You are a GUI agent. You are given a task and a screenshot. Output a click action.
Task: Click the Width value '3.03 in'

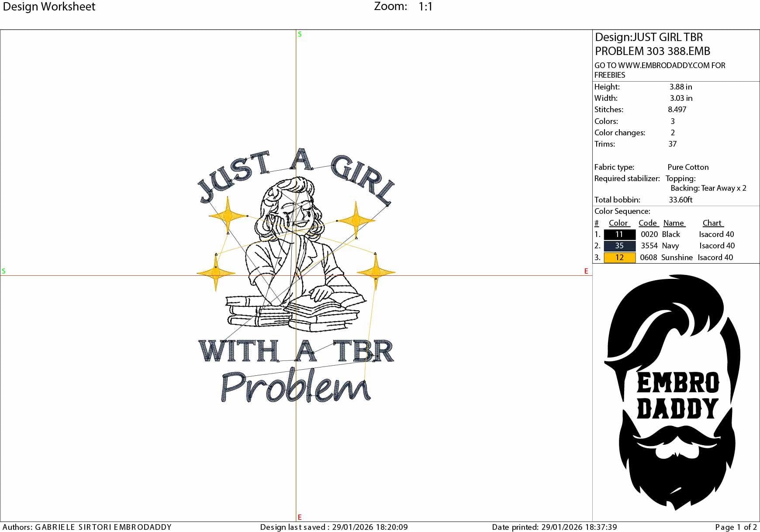pos(681,98)
